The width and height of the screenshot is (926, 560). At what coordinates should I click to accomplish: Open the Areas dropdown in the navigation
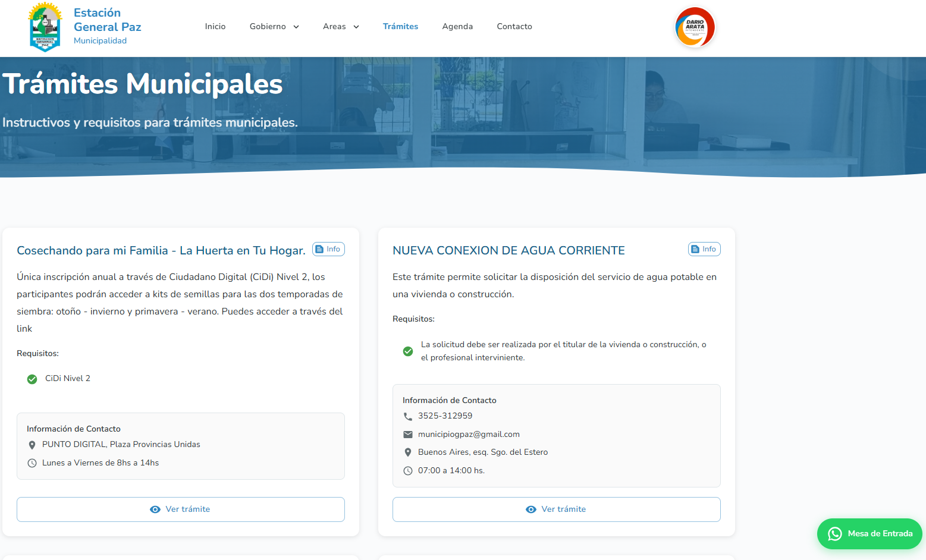click(341, 26)
